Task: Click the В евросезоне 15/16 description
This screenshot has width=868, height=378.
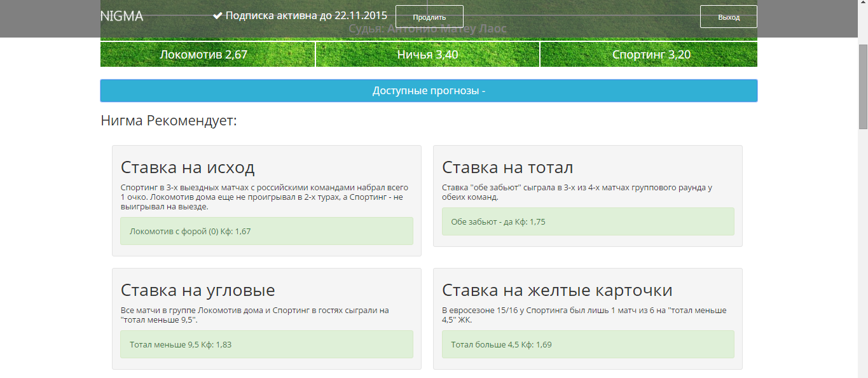Action: tap(584, 315)
